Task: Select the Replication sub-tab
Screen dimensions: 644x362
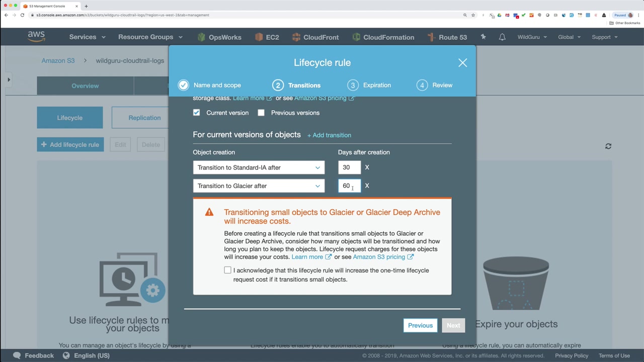Action: pyautogui.click(x=144, y=118)
